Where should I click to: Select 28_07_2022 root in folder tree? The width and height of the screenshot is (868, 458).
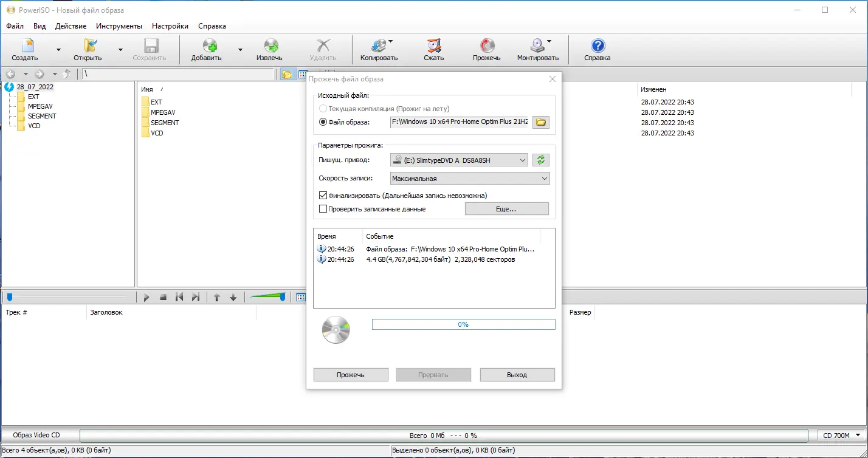pos(35,87)
